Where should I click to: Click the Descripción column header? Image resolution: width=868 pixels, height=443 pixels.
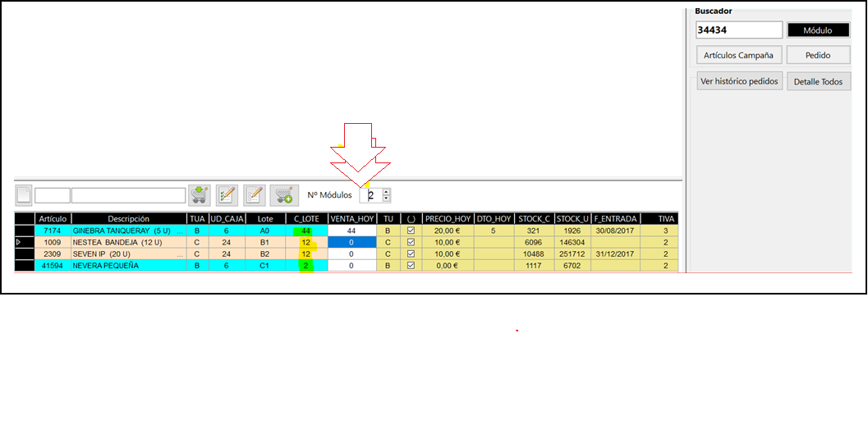point(128,218)
